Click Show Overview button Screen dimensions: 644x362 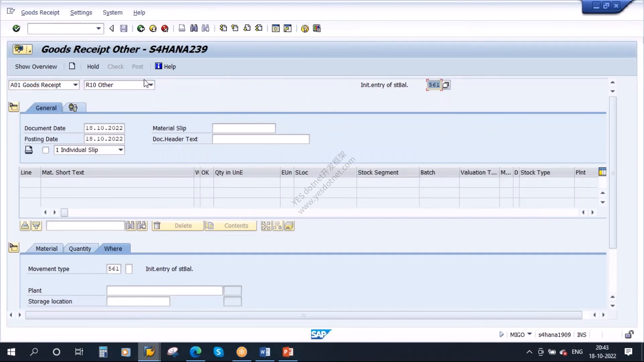(36, 66)
